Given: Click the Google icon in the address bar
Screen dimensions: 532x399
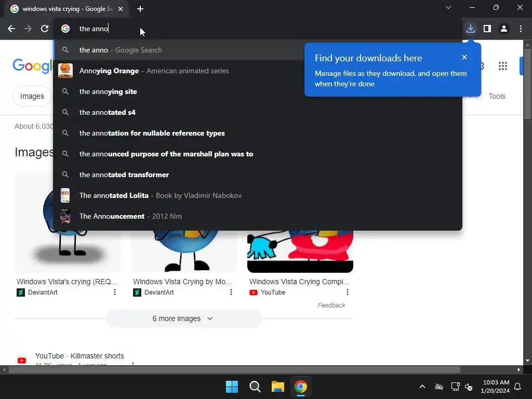Looking at the screenshot, I should [x=65, y=29].
